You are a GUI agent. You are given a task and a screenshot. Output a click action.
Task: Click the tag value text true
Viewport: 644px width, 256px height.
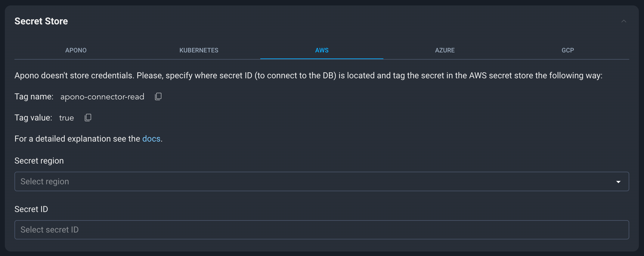point(67,118)
